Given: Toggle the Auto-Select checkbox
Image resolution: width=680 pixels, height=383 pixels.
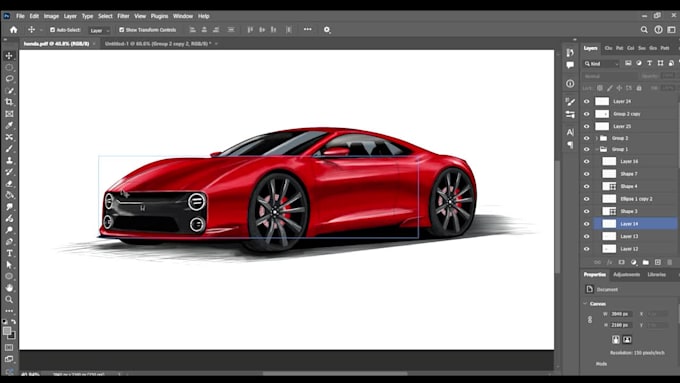Looking at the screenshot, I should (x=52, y=30).
